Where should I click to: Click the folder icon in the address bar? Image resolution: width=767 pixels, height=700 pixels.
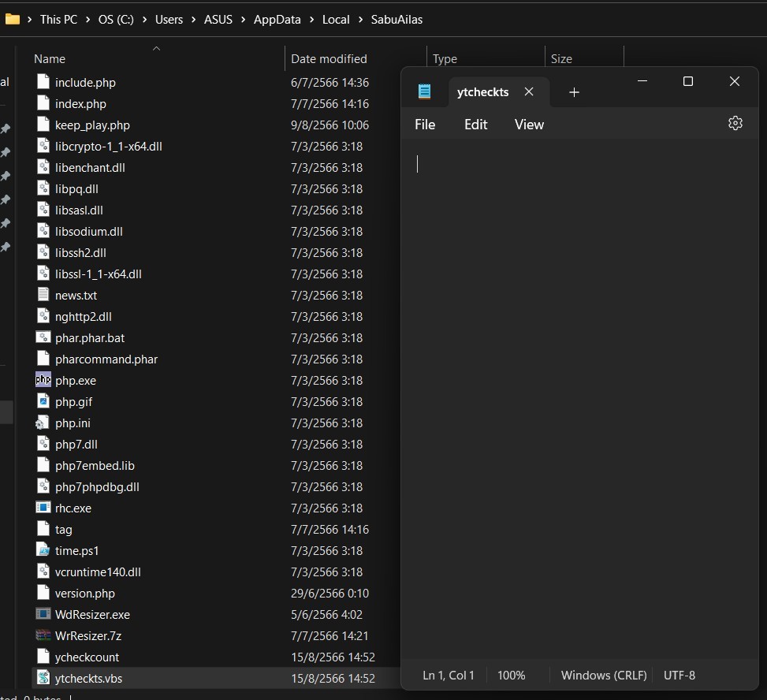[13, 19]
